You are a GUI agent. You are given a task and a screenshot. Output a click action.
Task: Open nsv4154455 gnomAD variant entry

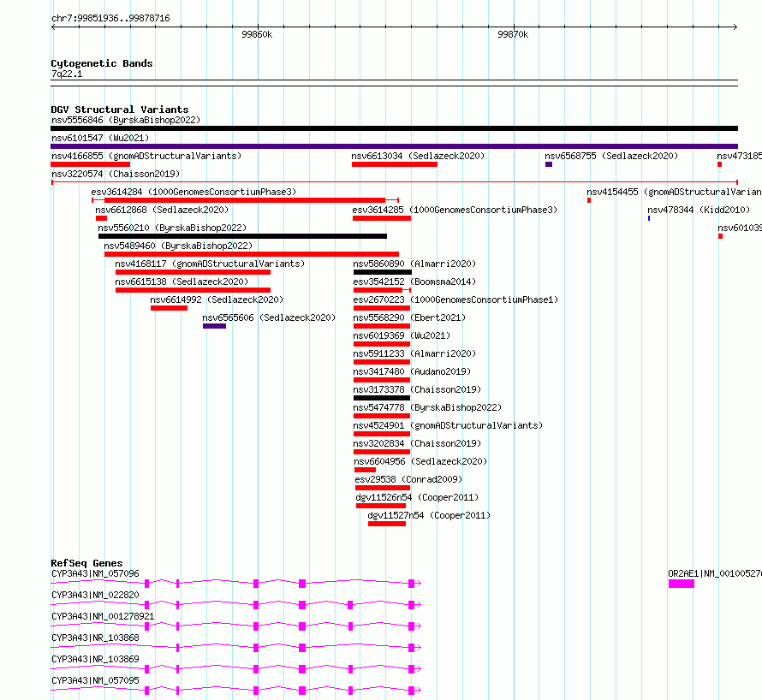coord(674,192)
